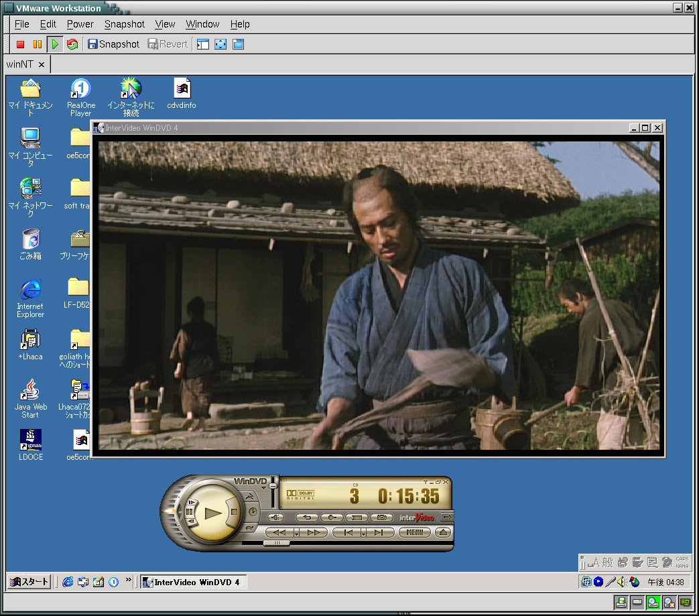Click the green CD-ROM device status icon
Viewport: 699px width, 616px height.
pos(653,603)
